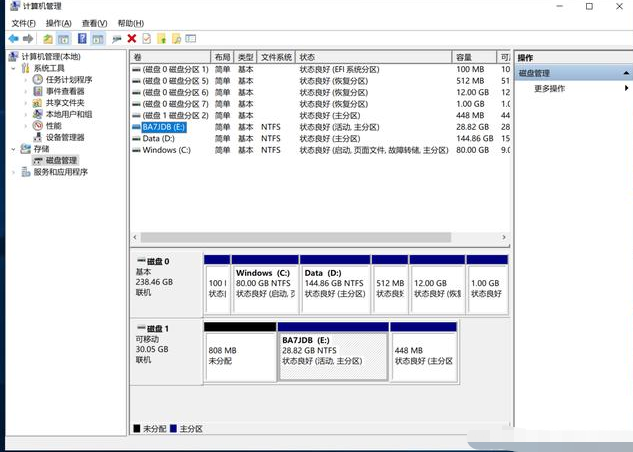633x452 pixels.
Task: Collapse the 系统工具 tree node
Action: [13, 68]
